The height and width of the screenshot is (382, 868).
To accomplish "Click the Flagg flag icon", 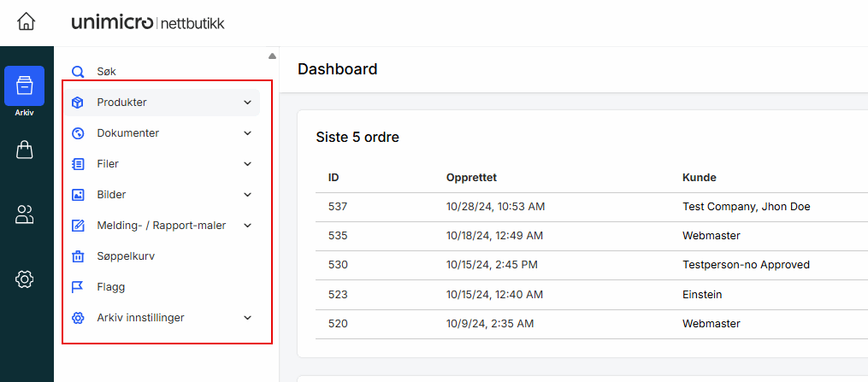I will (x=78, y=287).
